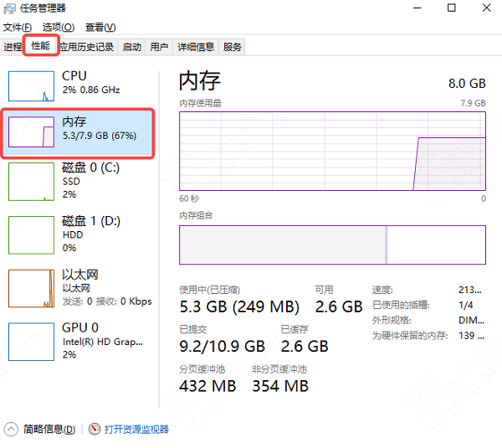This screenshot has height=448, width=502.
Task: Open the 文件(F) menu
Action: (x=18, y=28)
